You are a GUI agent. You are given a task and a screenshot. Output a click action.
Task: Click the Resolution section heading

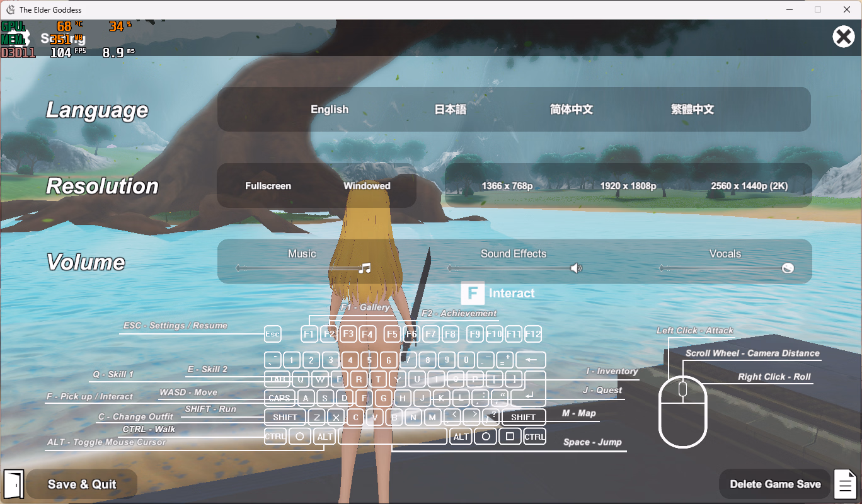tap(102, 186)
